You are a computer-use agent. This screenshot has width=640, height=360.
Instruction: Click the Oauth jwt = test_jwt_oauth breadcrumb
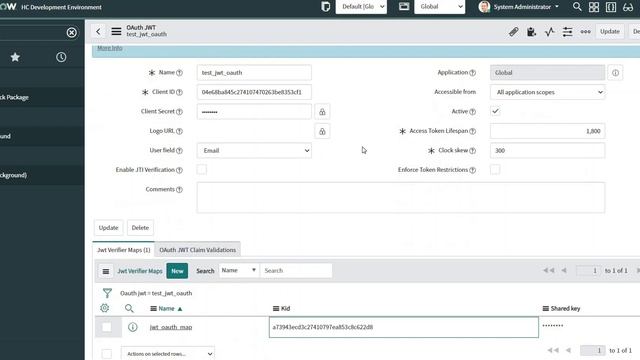(x=156, y=293)
